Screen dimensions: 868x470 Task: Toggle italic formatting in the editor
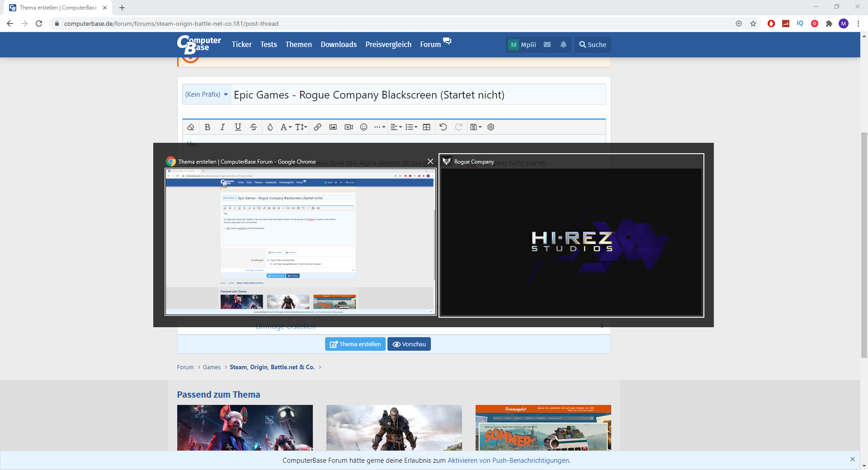click(222, 127)
